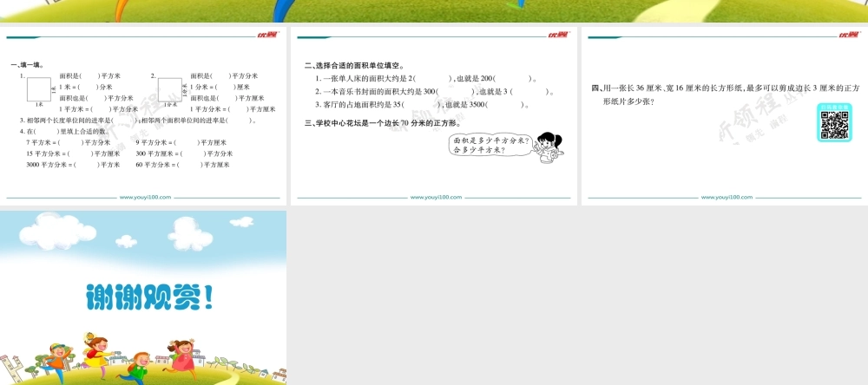The height and width of the screenshot is (385, 868).
Task: Click the equation 60 平方分米 = ( )平方厘米
Action: 182,165
